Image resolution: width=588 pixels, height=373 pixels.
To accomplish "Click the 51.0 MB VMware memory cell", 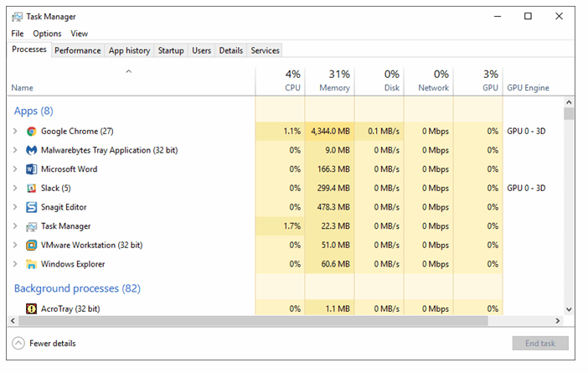I will click(330, 245).
